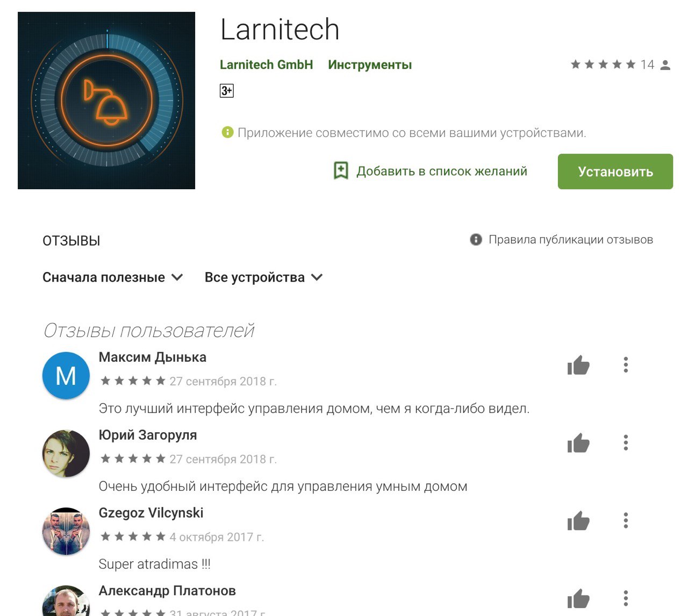Open Юрий Загоруля's profile avatar
The width and height of the screenshot is (688, 616).
point(66,454)
